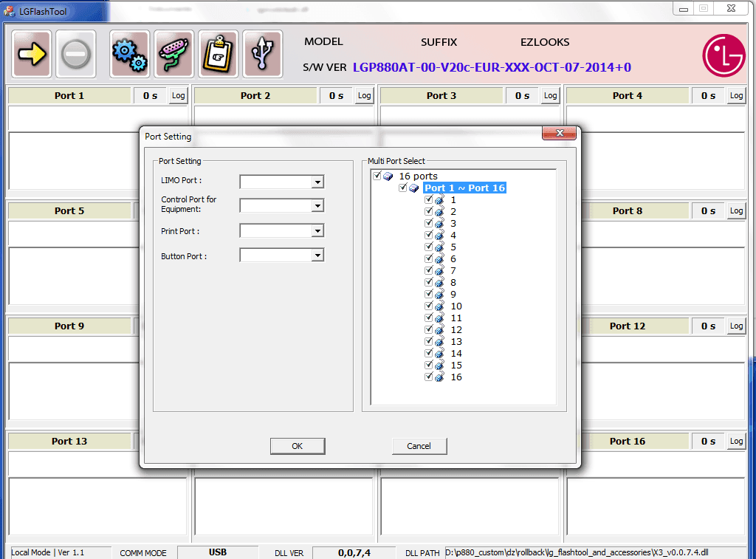Open the Control Port for Equipment dropdown
The height and width of the screenshot is (559, 756).
(x=317, y=206)
